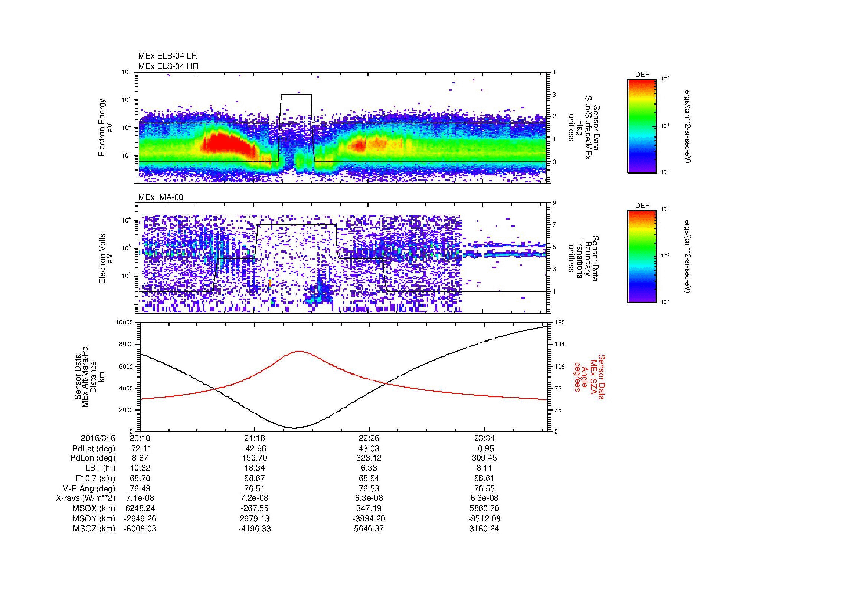The width and height of the screenshot is (868, 613).
Task: Click the LST value '8.11'
Action: (x=484, y=468)
